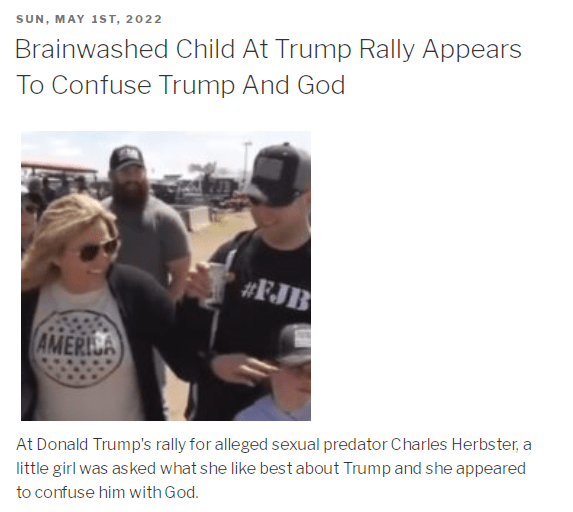
Task: Click the year 2022 in the date
Action: click(x=144, y=19)
